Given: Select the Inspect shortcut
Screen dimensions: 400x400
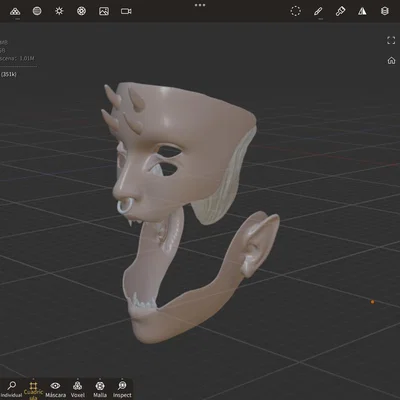Looking at the screenshot, I should (x=122, y=389).
